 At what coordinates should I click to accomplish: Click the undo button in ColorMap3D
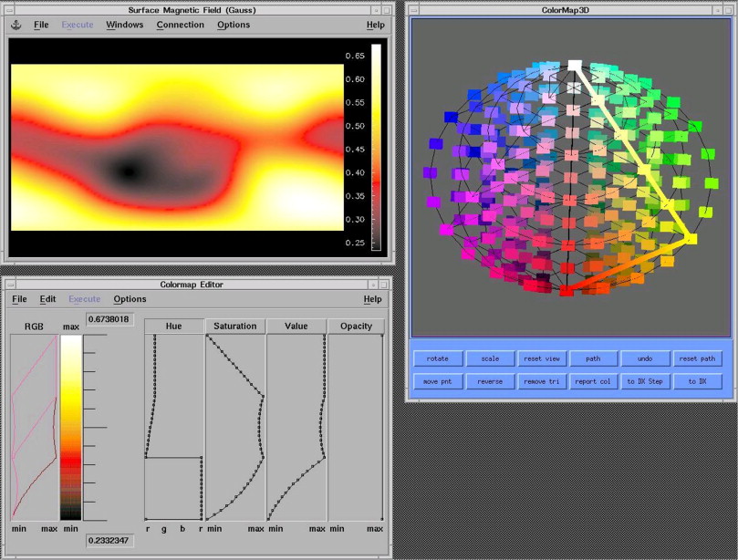click(645, 358)
